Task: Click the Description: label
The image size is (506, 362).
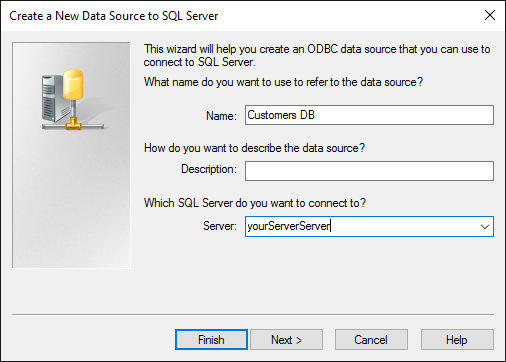Action: [x=209, y=169]
